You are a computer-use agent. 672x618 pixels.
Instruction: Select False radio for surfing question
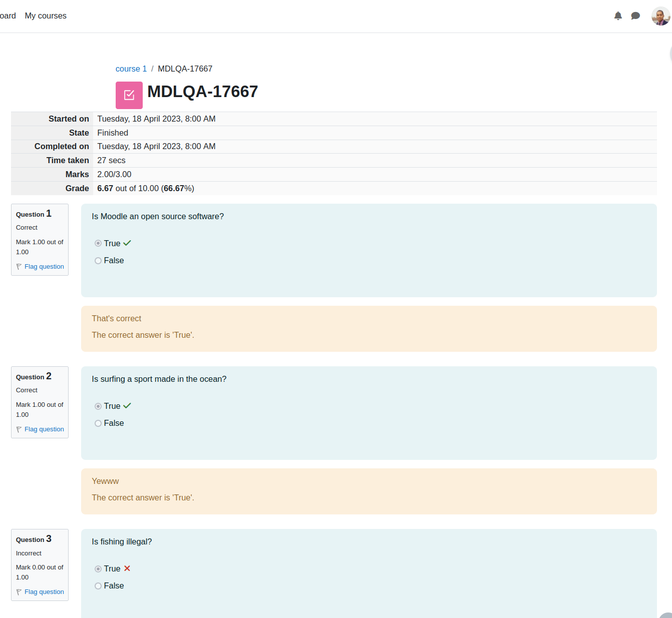coord(98,423)
